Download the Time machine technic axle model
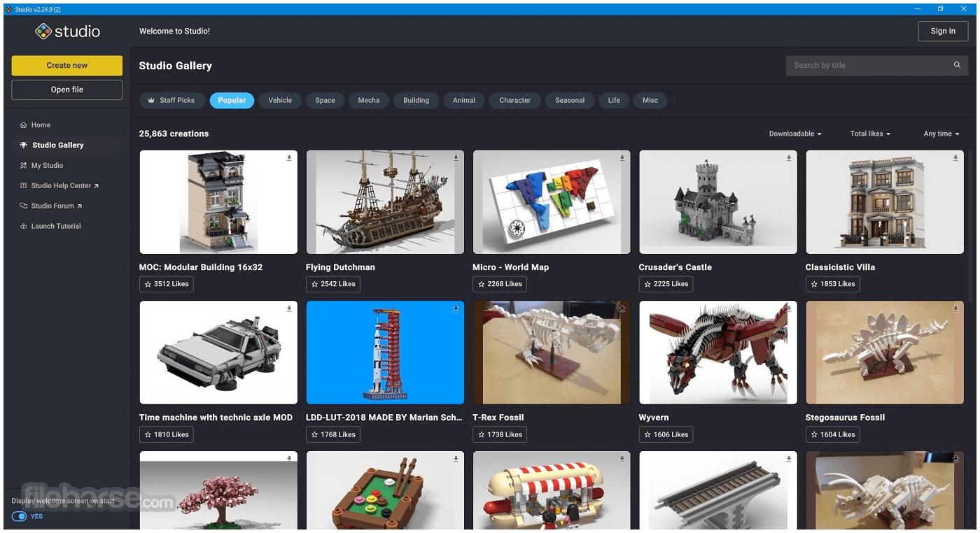980x533 pixels. pos(289,308)
